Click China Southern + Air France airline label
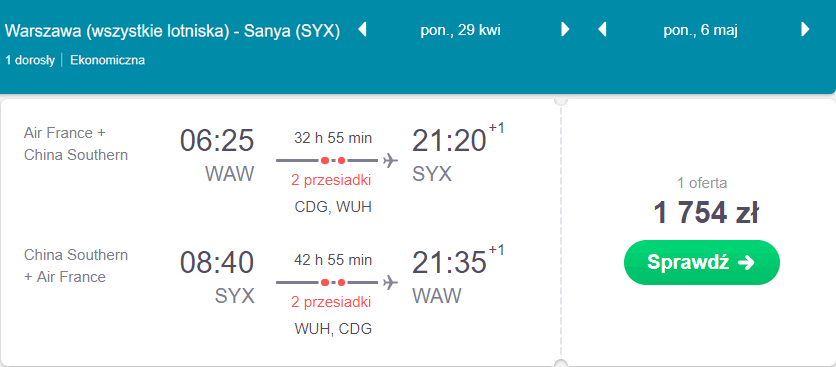This screenshot has width=836, height=367. tap(76, 266)
